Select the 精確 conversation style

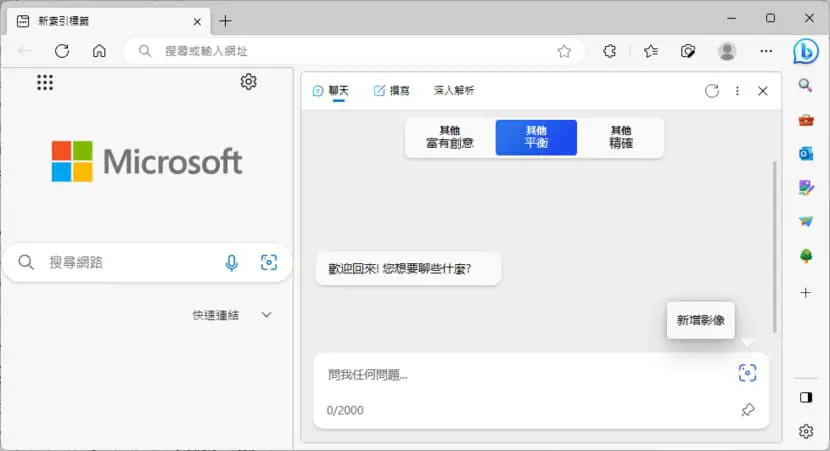coord(621,137)
